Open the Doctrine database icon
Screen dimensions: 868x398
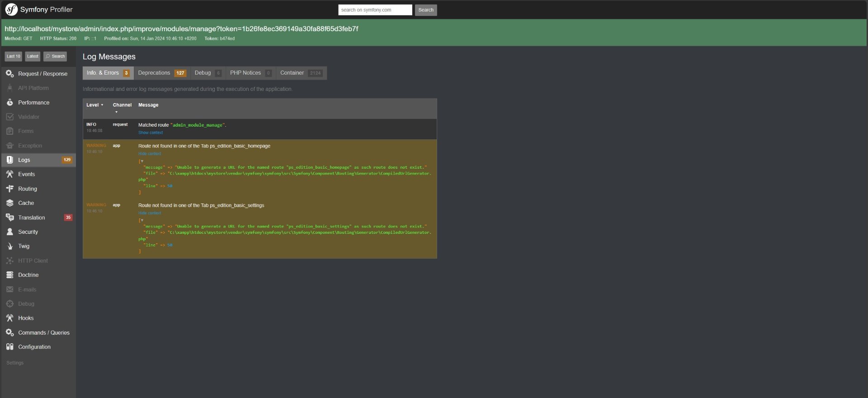point(9,275)
